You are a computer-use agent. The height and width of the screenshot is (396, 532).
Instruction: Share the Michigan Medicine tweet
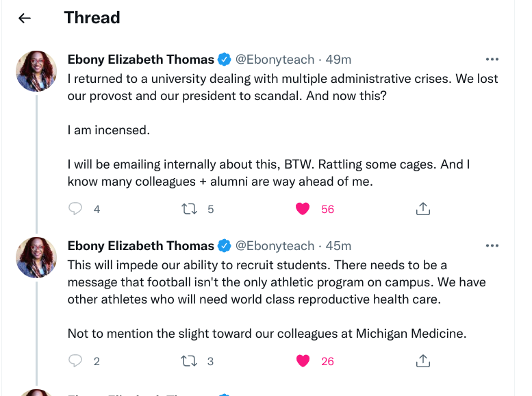pyautogui.click(x=423, y=360)
